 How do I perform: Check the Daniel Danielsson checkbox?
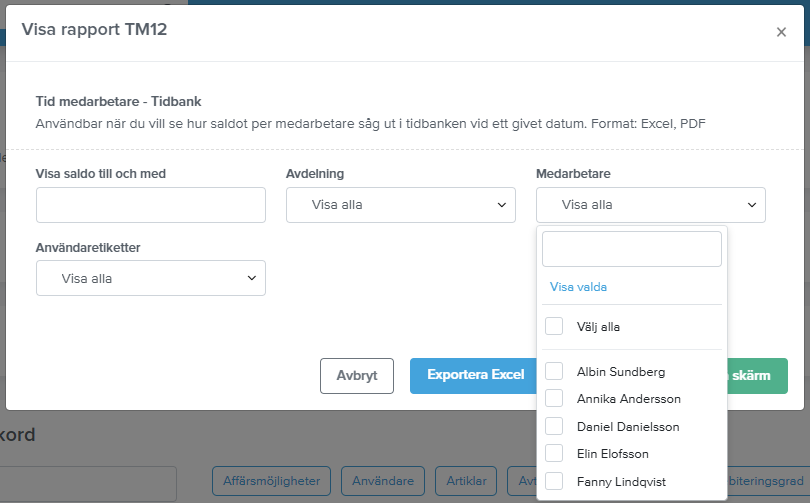pyautogui.click(x=554, y=427)
